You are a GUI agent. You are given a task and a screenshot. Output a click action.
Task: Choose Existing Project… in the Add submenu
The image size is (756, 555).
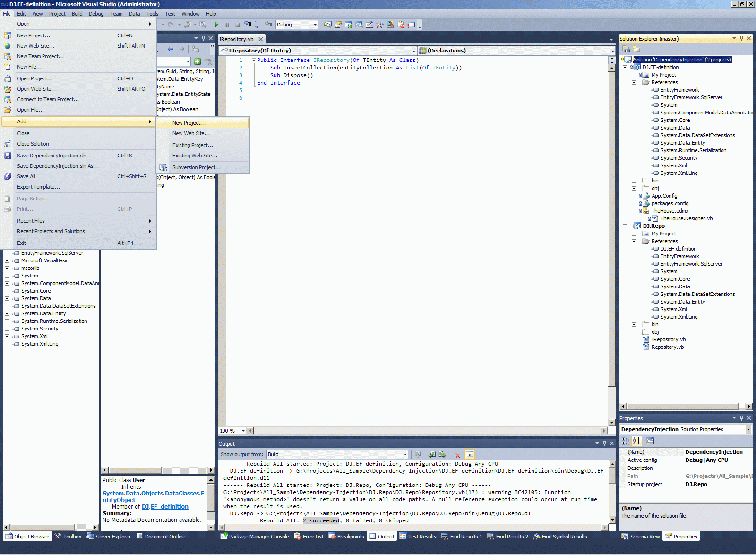tap(203, 145)
